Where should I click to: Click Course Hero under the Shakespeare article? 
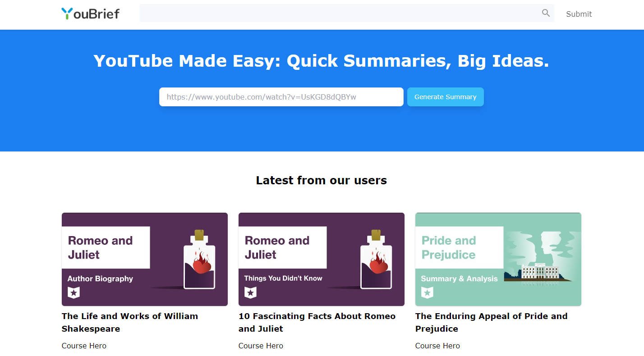pos(84,346)
